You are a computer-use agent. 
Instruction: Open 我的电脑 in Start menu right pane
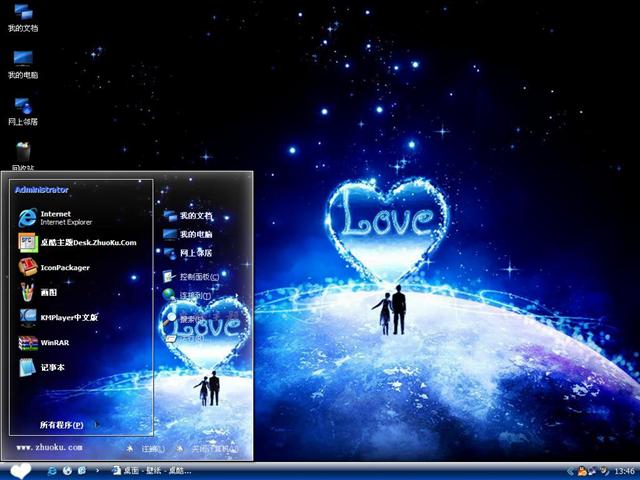(x=188, y=234)
